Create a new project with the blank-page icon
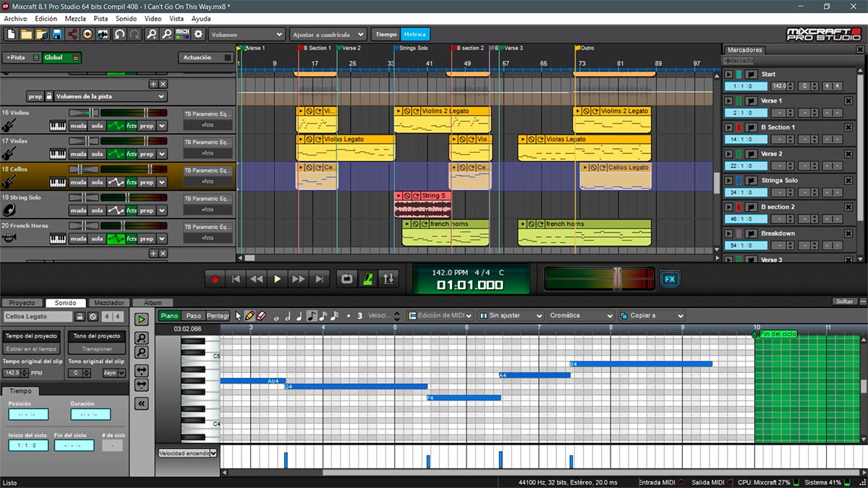The image size is (868, 488). pos(11,34)
